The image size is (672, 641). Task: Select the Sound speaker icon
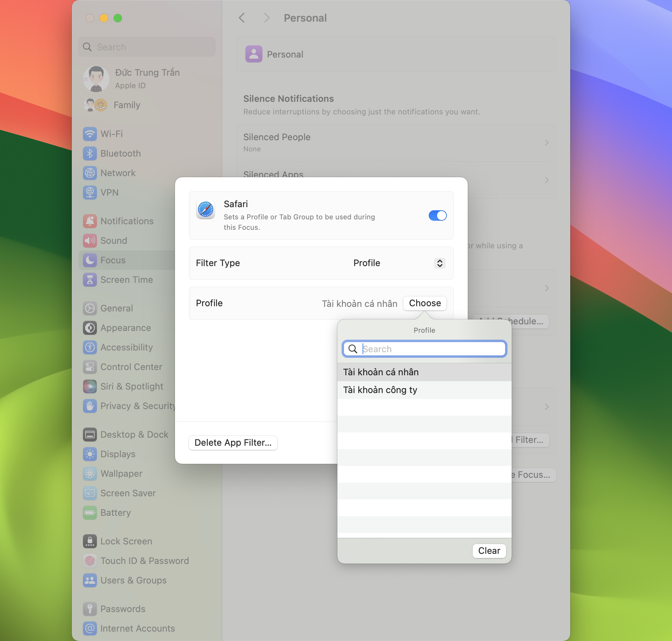point(90,241)
